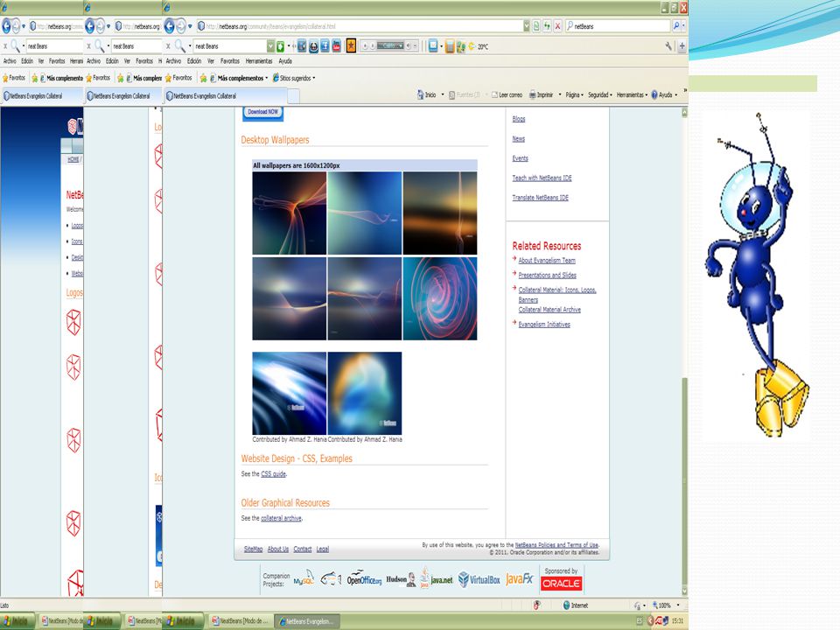
Task: Click the Download NOW button
Action: (x=262, y=113)
